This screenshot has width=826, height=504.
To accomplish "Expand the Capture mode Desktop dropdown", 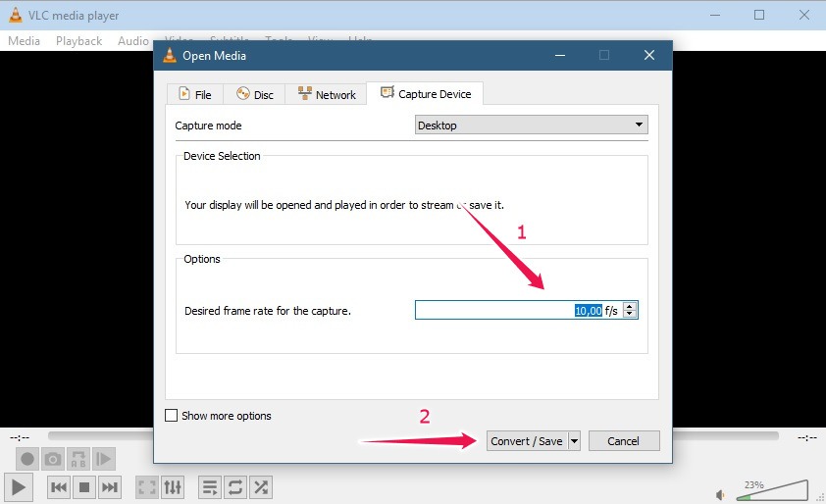I will click(531, 125).
